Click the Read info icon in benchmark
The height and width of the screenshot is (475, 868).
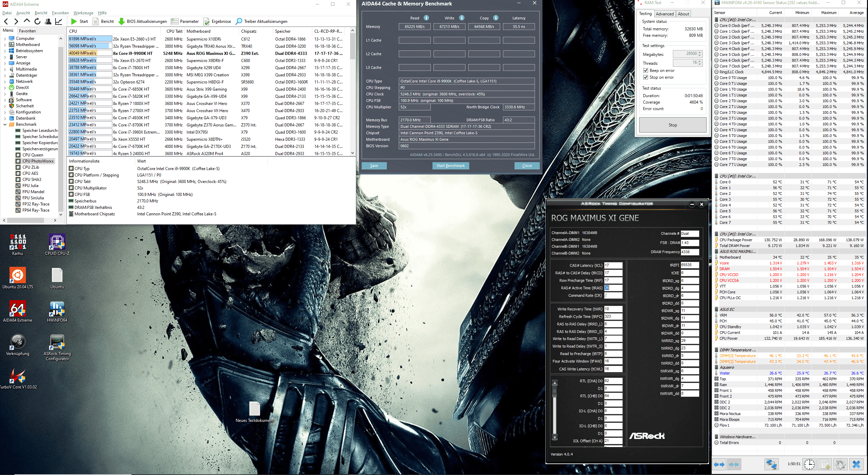[426, 18]
